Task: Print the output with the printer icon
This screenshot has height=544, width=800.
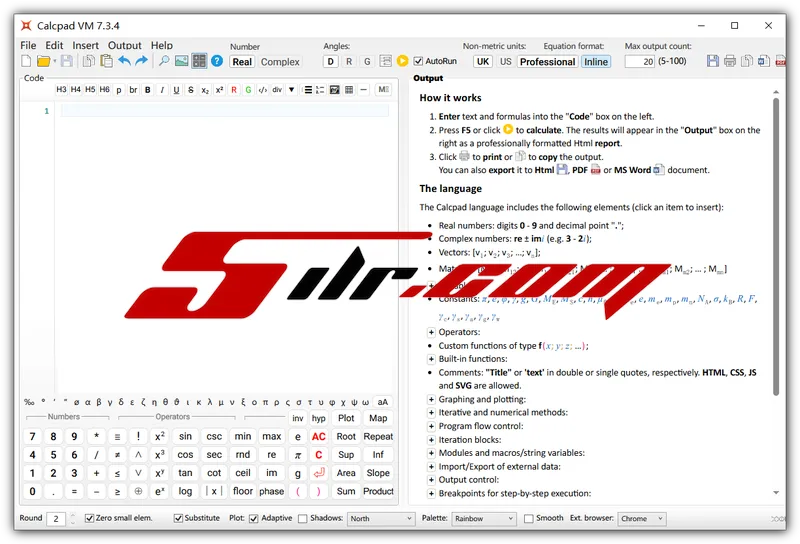Action: pyautogui.click(x=730, y=61)
